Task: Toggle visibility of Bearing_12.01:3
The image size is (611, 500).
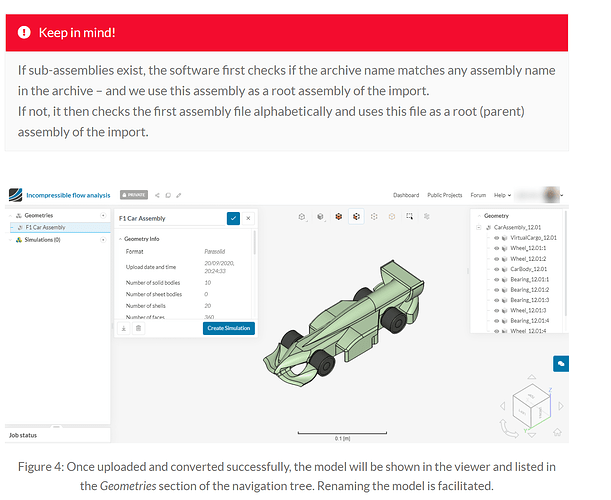Action: tap(496, 300)
